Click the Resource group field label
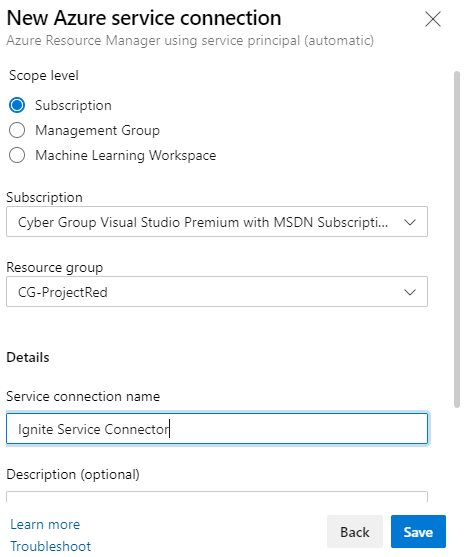The height and width of the screenshot is (557, 464). tap(55, 267)
